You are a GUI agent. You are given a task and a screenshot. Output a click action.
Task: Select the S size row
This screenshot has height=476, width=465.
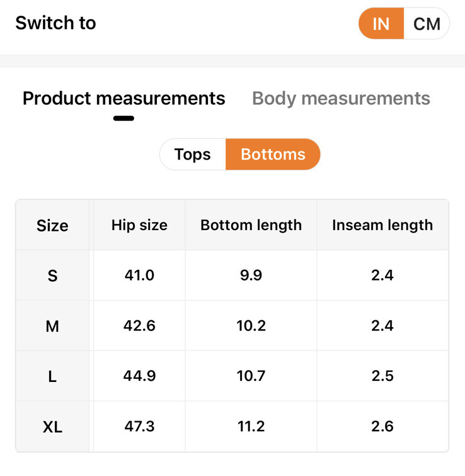pyautogui.click(x=52, y=276)
